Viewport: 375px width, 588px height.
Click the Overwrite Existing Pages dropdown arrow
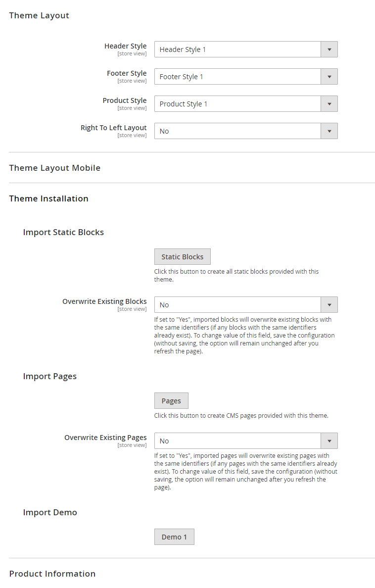[329, 441]
